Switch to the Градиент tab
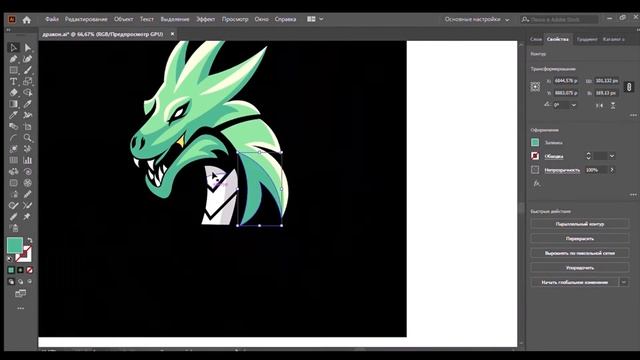The width and height of the screenshot is (640, 360). click(x=587, y=39)
